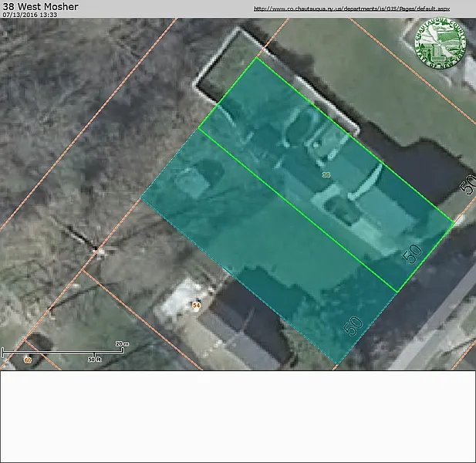Image resolution: width=476 pixels, height=463 pixels.
Task: Select the orange parcel 54 marker
Action: point(196,306)
